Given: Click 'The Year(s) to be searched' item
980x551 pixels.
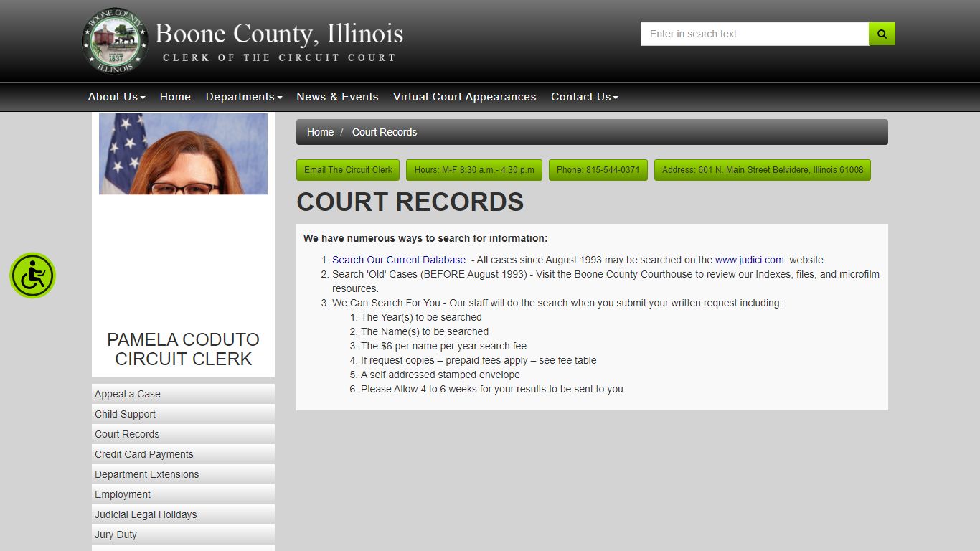Looking at the screenshot, I should point(421,317).
